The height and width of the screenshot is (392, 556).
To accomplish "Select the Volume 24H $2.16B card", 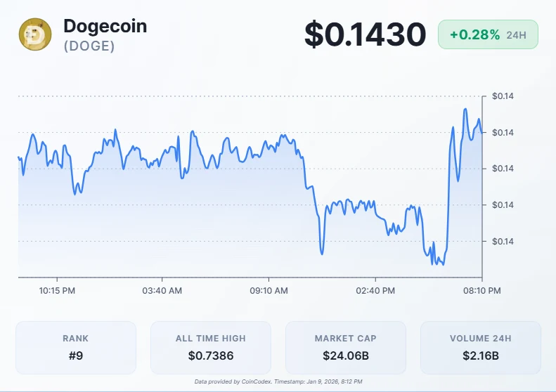I will (481, 347).
